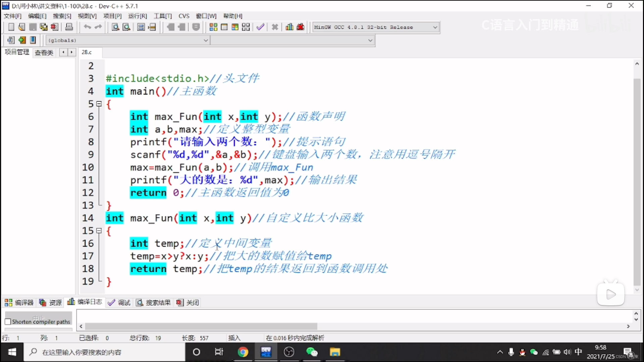Collapse the max_Fun function body fold

(x=99, y=231)
